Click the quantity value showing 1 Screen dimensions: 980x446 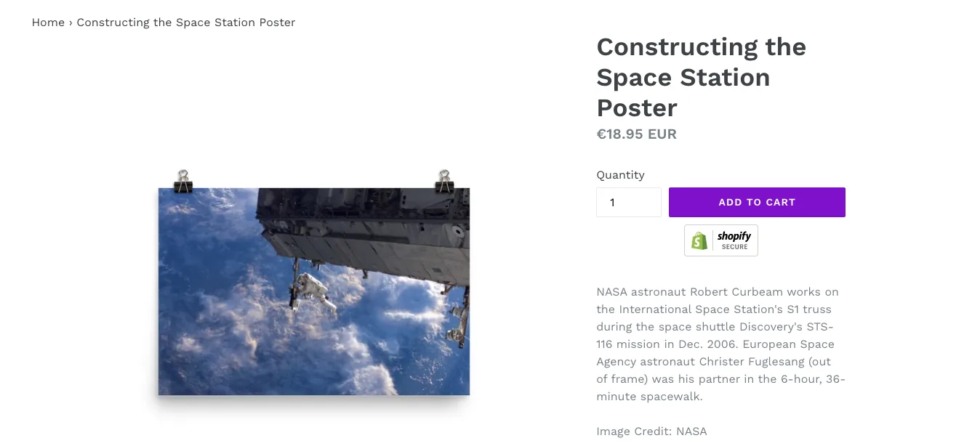(611, 203)
